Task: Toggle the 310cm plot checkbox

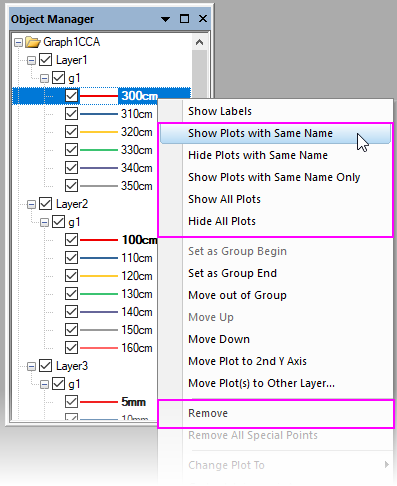Action: coord(71,114)
